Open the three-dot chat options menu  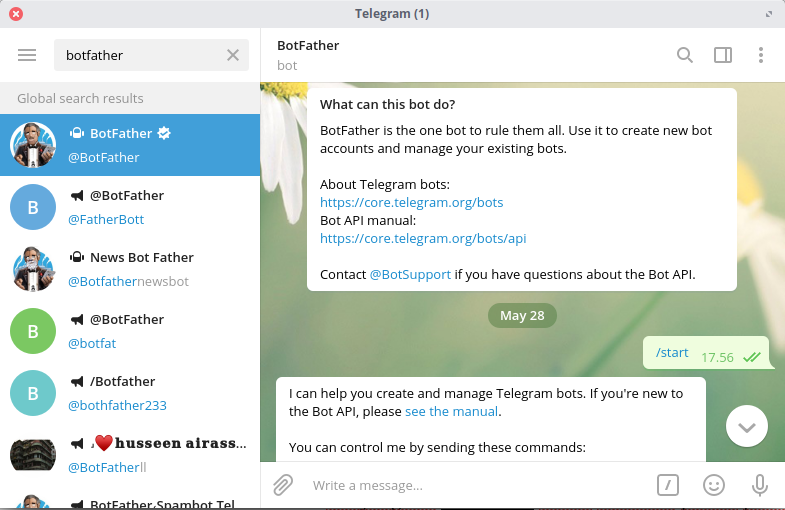tap(760, 55)
